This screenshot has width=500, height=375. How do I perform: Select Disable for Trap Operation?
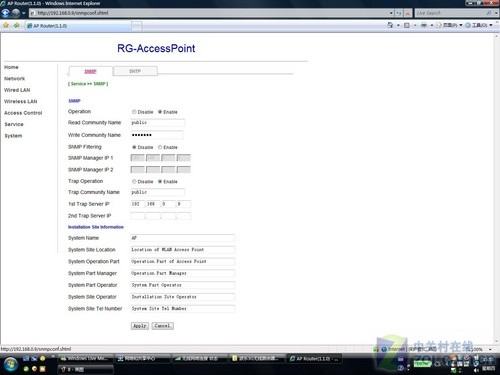coord(134,182)
